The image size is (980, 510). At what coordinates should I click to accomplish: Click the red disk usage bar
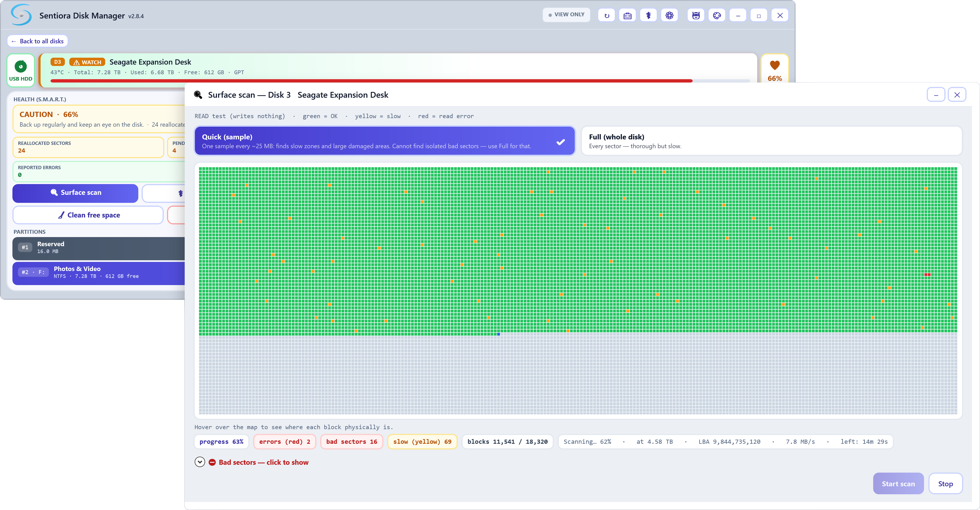click(371, 81)
